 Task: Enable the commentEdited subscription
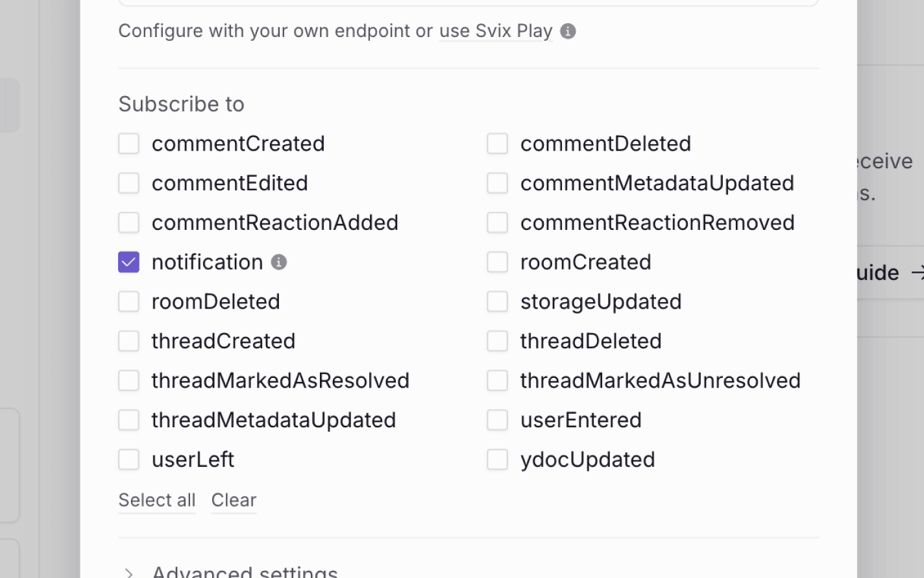pos(128,183)
